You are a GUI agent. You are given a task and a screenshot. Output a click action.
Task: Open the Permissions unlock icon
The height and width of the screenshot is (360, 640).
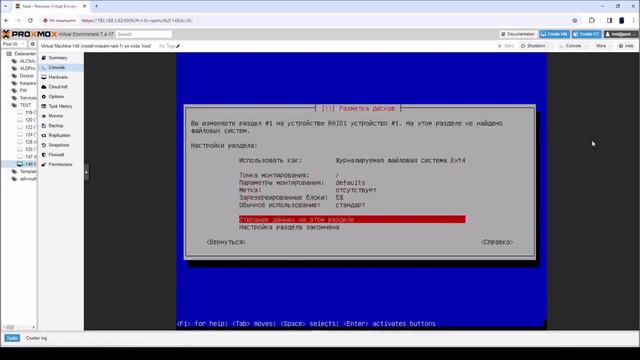click(x=44, y=164)
